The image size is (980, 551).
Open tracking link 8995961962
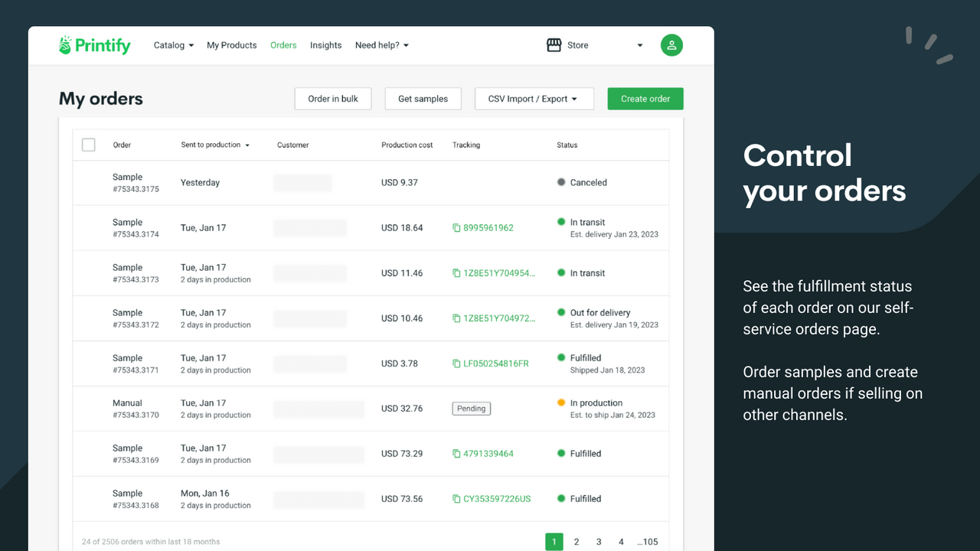pyautogui.click(x=489, y=227)
